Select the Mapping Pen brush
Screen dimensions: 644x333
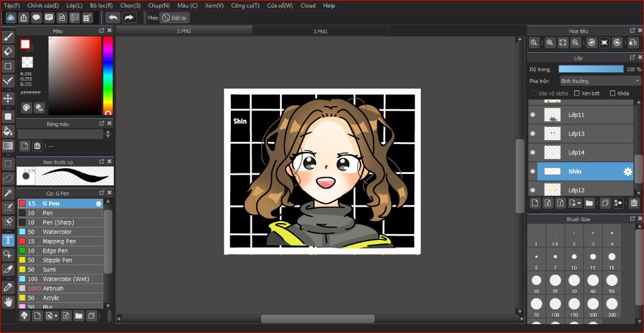click(x=60, y=241)
